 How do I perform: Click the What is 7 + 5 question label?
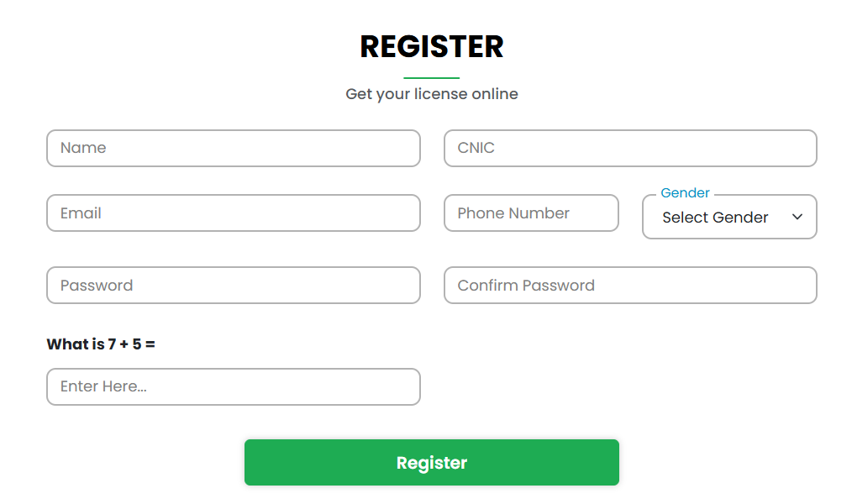[101, 344]
